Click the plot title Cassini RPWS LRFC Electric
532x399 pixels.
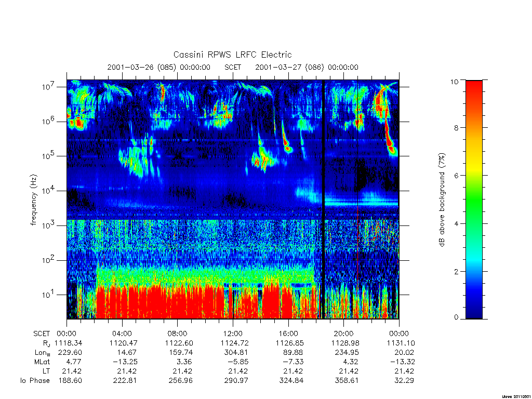[x=232, y=55]
